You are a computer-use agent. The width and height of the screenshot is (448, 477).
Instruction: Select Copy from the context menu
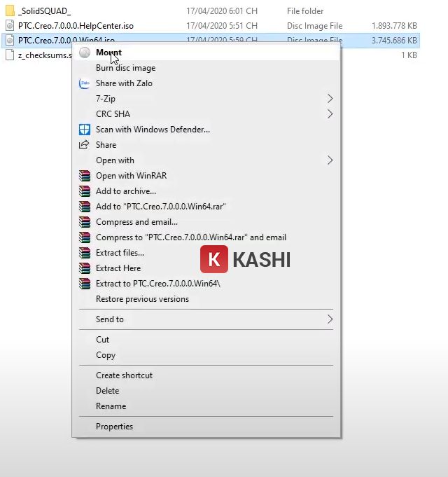pos(206,355)
